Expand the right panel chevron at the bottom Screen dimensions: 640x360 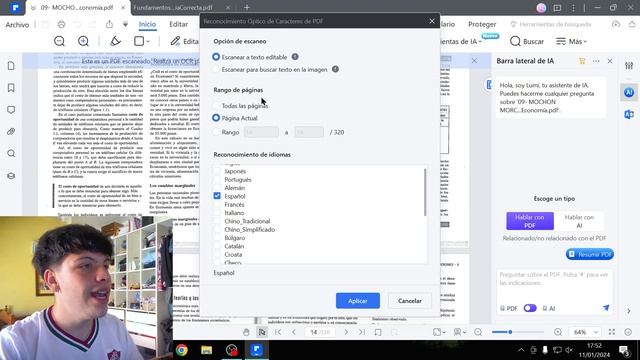coord(629,311)
